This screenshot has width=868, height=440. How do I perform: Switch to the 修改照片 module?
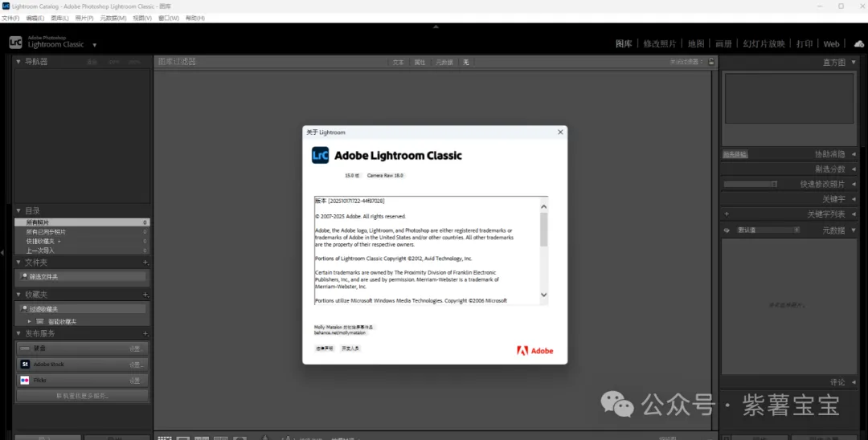coord(660,44)
